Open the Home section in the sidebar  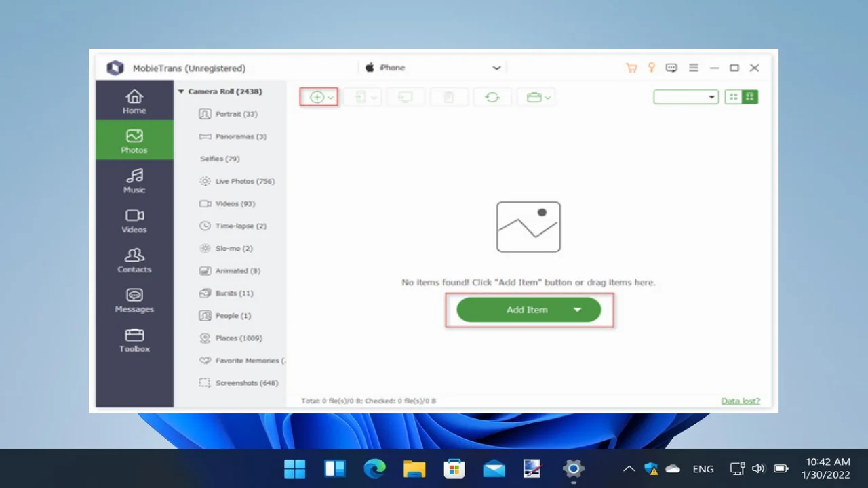coord(134,100)
